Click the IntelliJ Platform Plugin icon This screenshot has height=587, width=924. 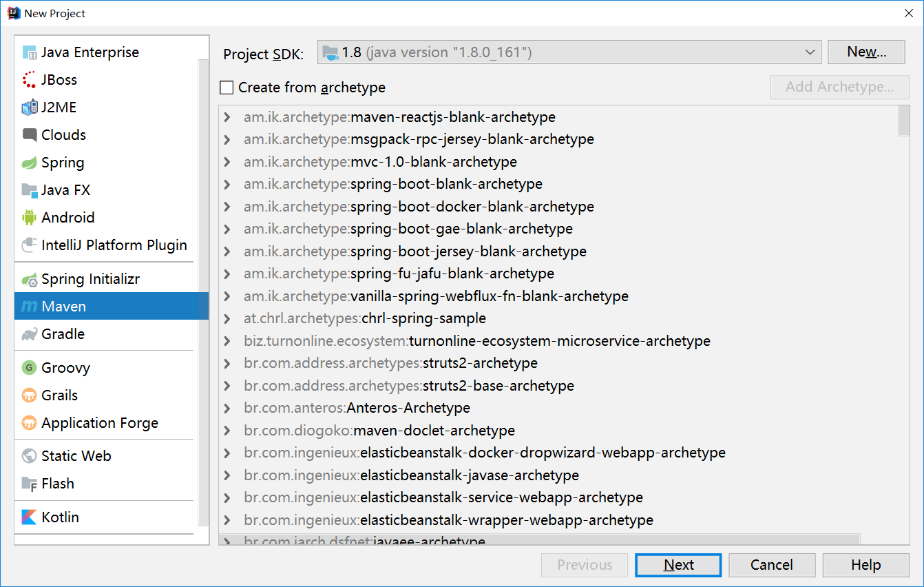click(30, 245)
